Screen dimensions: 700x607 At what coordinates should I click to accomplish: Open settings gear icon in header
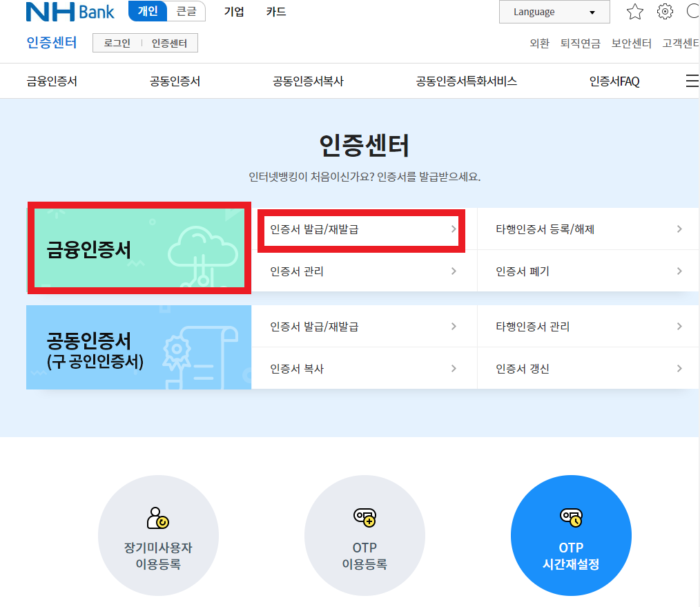click(665, 12)
